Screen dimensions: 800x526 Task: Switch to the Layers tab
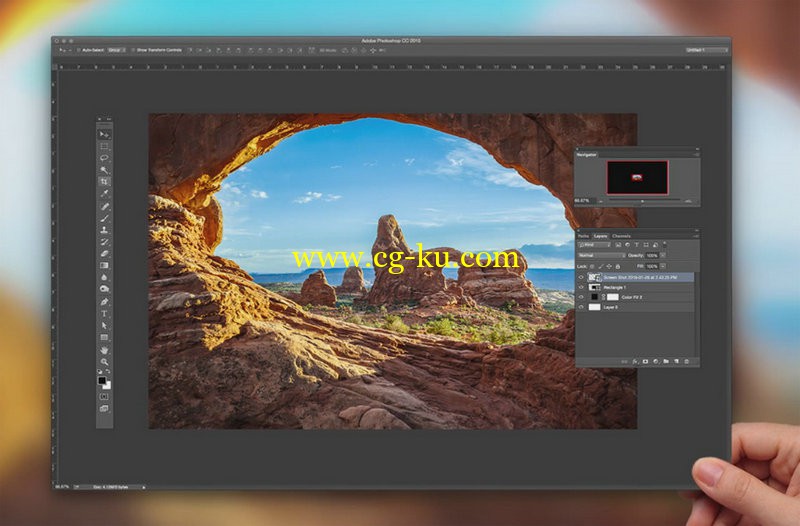point(601,236)
